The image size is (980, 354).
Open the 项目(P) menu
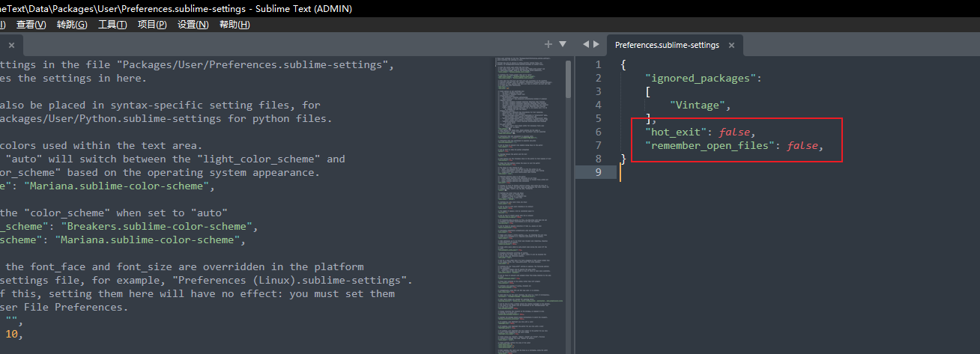152,25
